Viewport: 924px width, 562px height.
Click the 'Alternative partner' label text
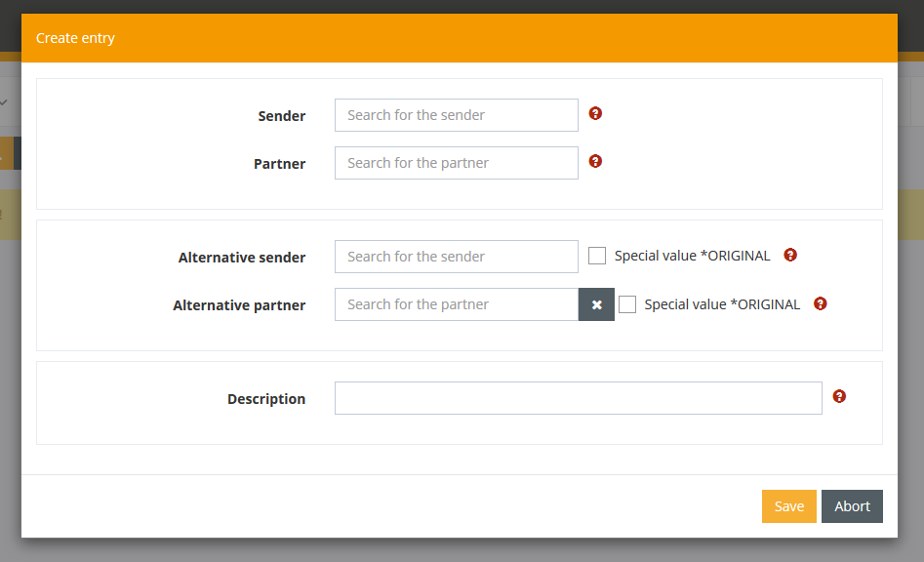(x=239, y=305)
